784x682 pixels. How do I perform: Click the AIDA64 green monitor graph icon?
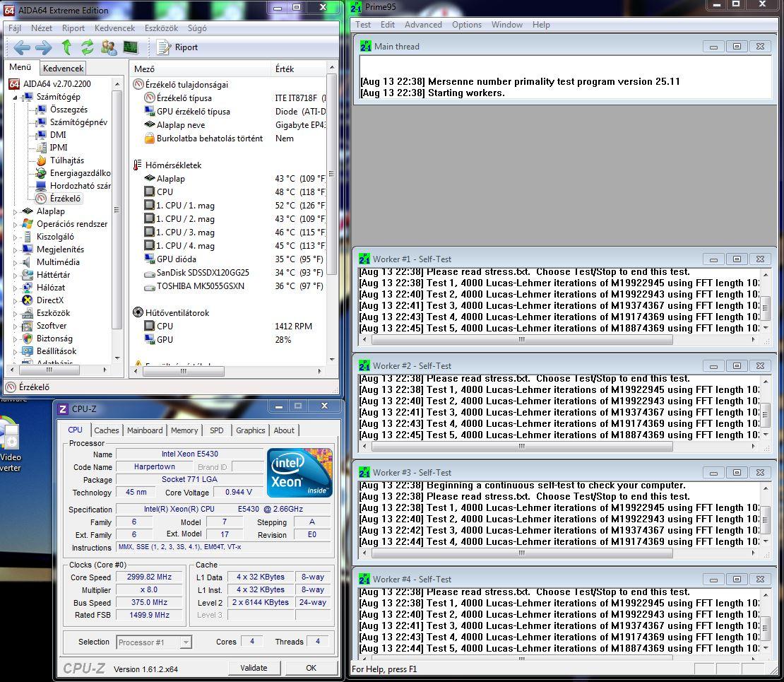(x=130, y=47)
